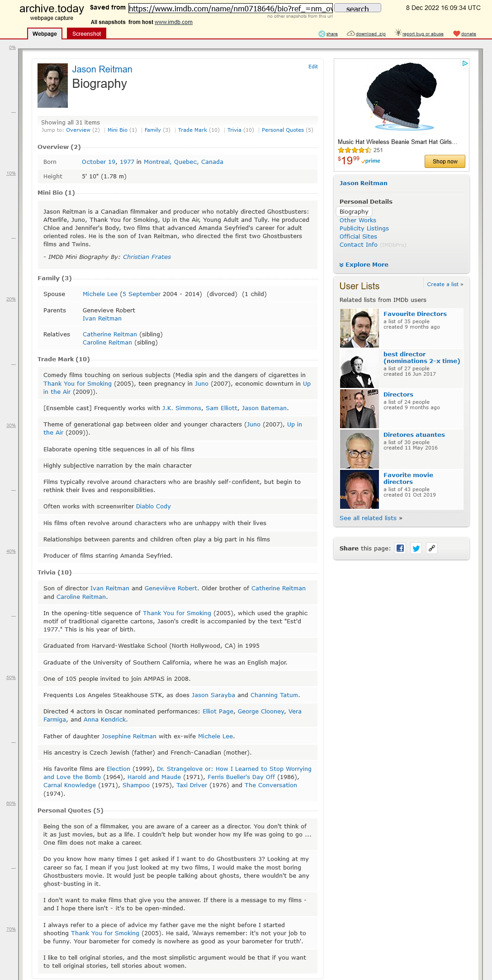This screenshot has width=492, height=980.
Task: Open Other Works in Personal Details
Action: click(358, 220)
